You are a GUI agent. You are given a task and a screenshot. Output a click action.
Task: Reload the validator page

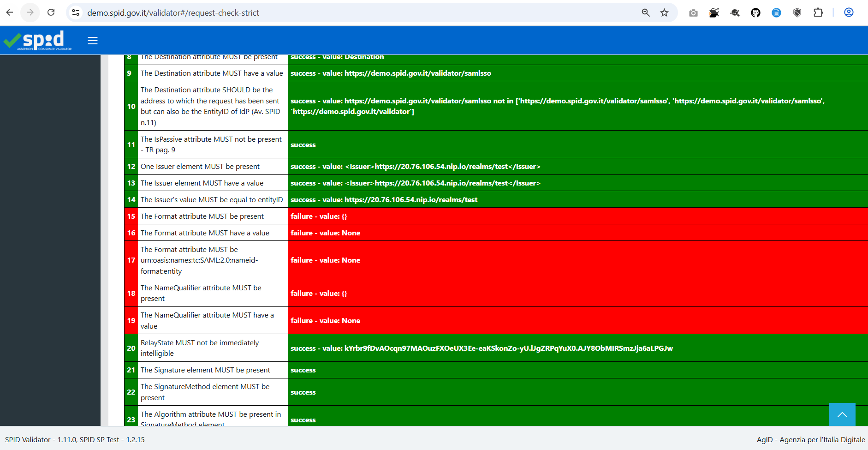coord(51,12)
